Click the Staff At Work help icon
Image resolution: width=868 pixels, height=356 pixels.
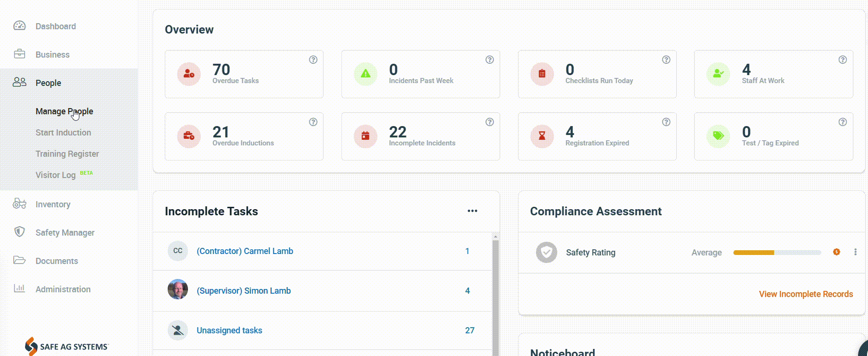[x=842, y=60]
